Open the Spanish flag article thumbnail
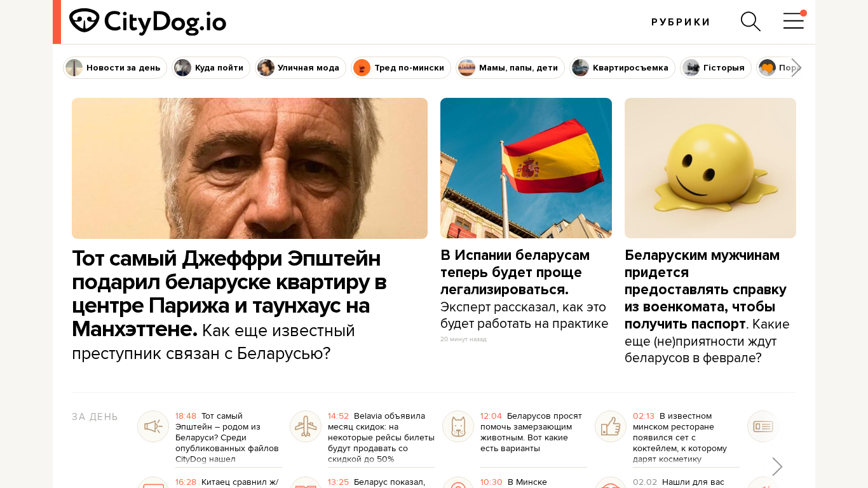This screenshot has height=488, width=868. click(x=526, y=168)
